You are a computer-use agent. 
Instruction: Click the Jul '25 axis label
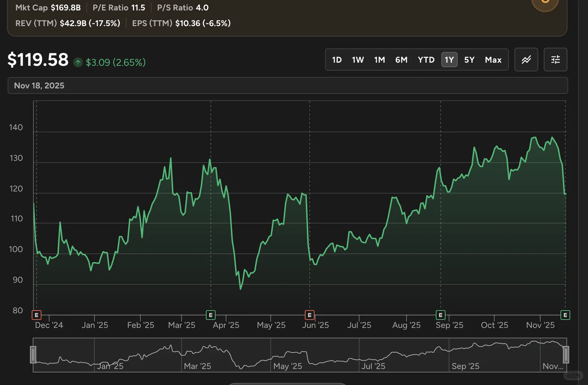359,325
